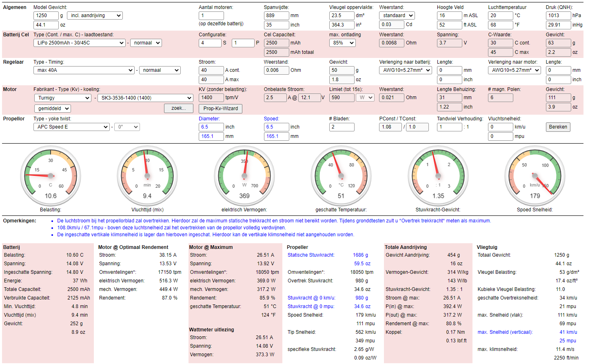Open the Regelaar timing 'normaal' dropdown
Image resolution: width=590 pixels, height=364 pixels.
click(160, 70)
